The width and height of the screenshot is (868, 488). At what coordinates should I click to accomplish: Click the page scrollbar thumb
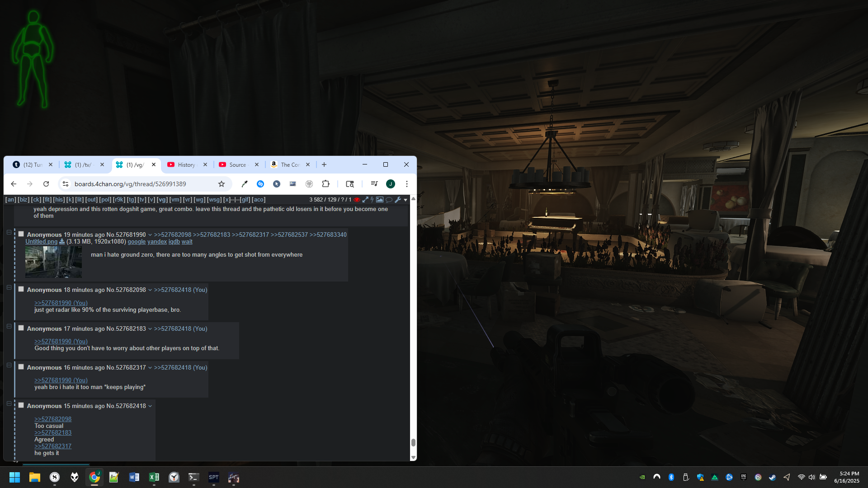pyautogui.click(x=413, y=442)
